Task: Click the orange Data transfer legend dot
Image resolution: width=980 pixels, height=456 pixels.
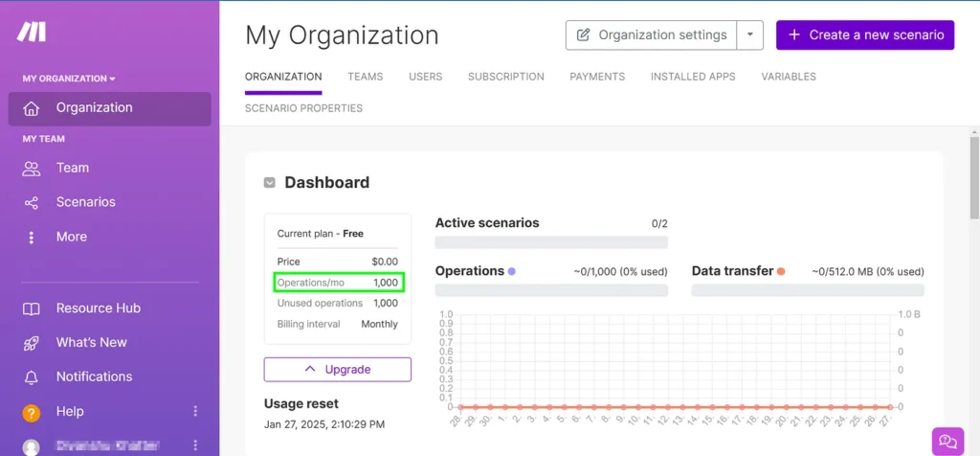Action: coord(781,271)
